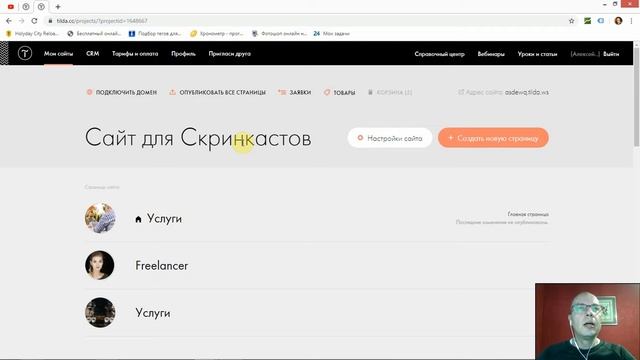
Task: Click ОПУБЛИКОВАТЬ ВСЕ СТРАНИЦЫ link
Action: (218, 93)
